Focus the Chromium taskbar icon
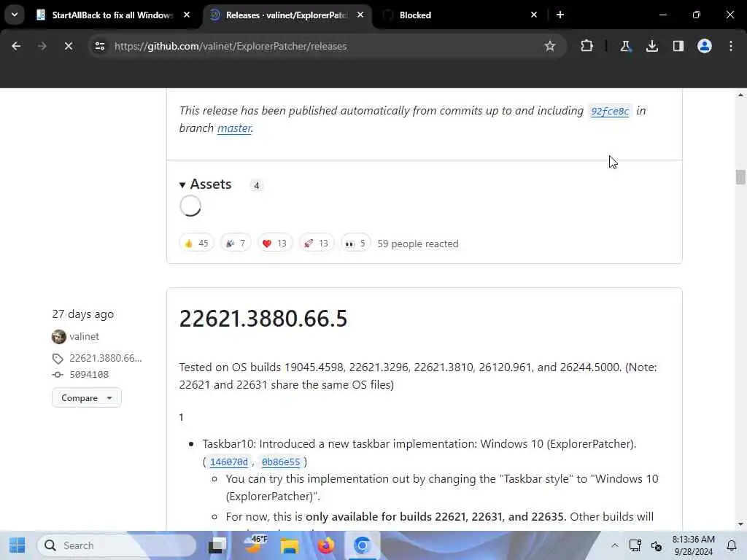747x560 pixels. [362, 545]
